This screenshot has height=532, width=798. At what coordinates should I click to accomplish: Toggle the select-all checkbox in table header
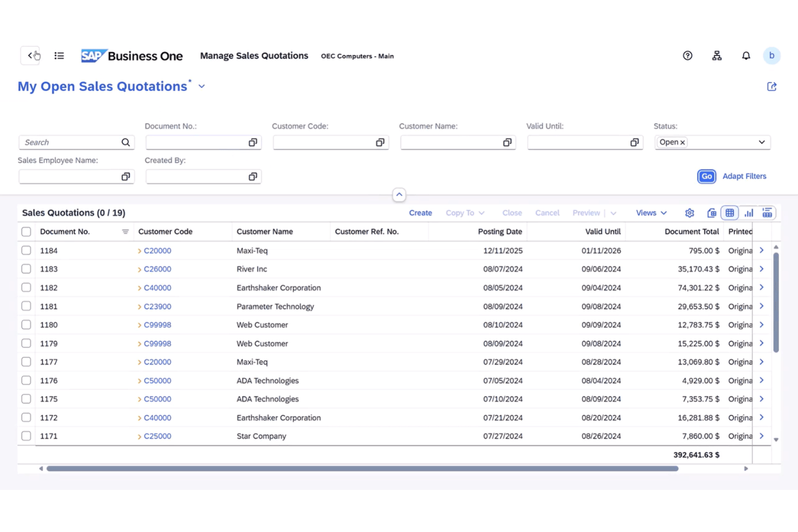(26, 232)
